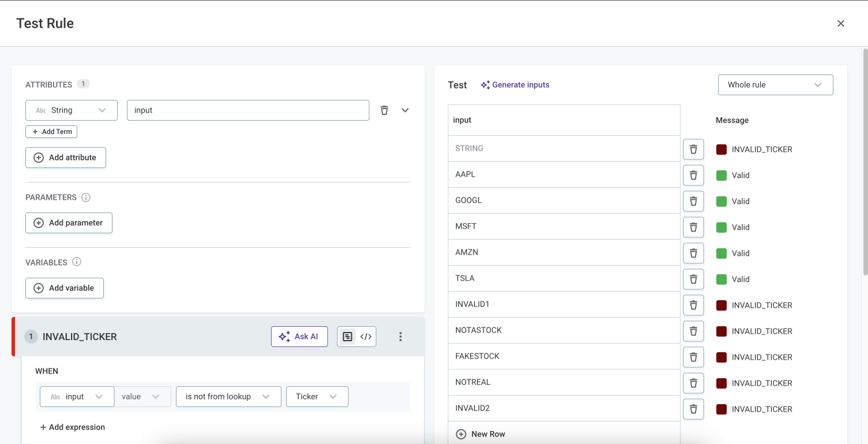This screenshot has height=444, width=868.
Task: Delete the NOTASTOCK test row
Action: (693, 331)
